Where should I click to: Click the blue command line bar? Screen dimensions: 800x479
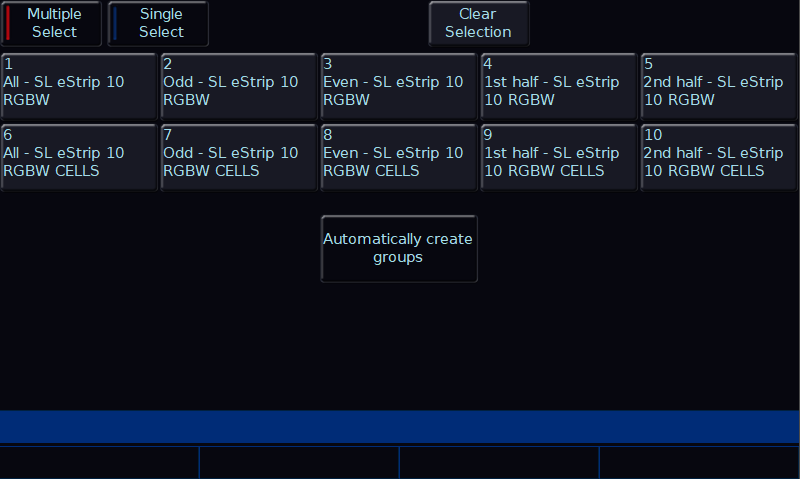coord(400,426)
